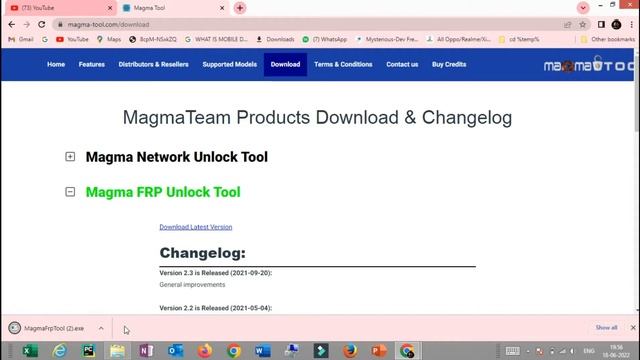Close the downloads bar
The height and width of the screenshot is (360, 640).
point(633,328)
